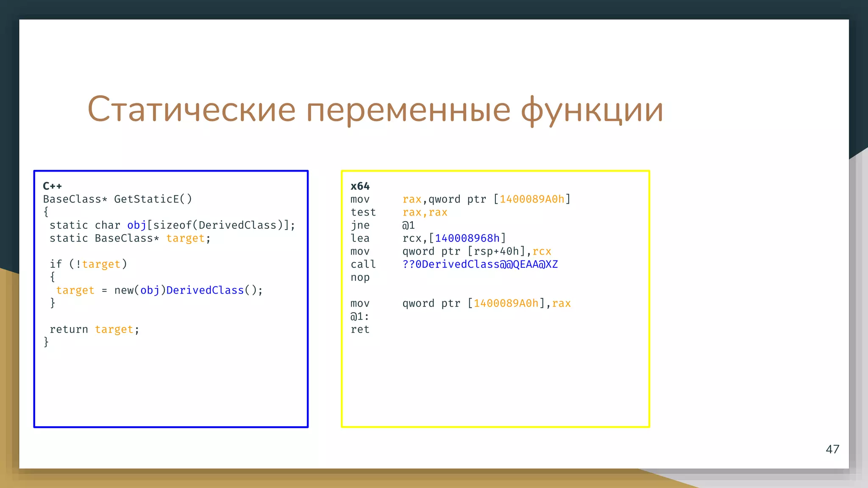Select "mov qword ptr [1400089A0h],rax" line
Screen dimensions: 868x488
(x=461, y=303)
